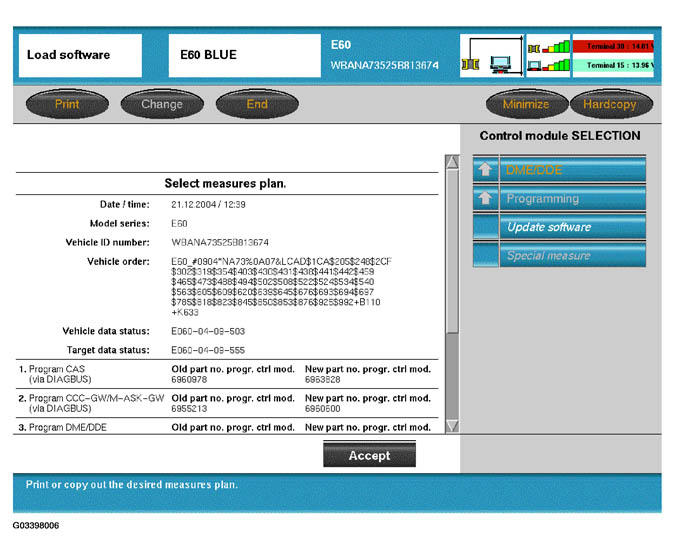Click the blank square beside Update software
This screenshot has height=555, width=675.
click(x=484, y=227)
